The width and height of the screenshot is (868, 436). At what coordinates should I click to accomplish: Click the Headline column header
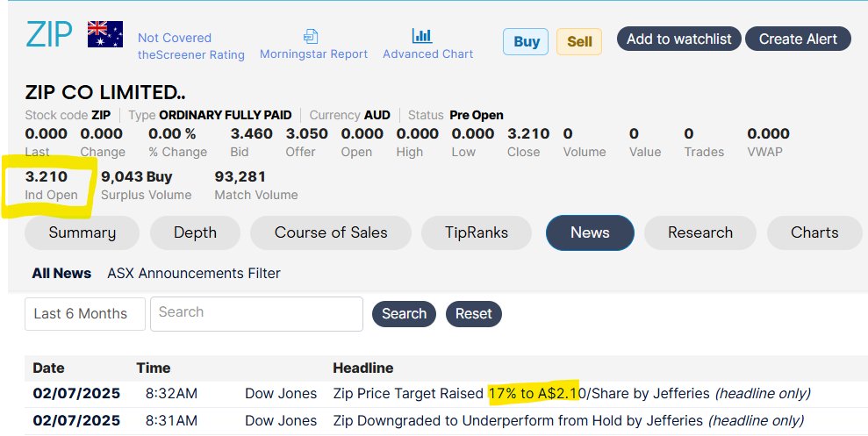pyautogui.click(x=363, y=368)
